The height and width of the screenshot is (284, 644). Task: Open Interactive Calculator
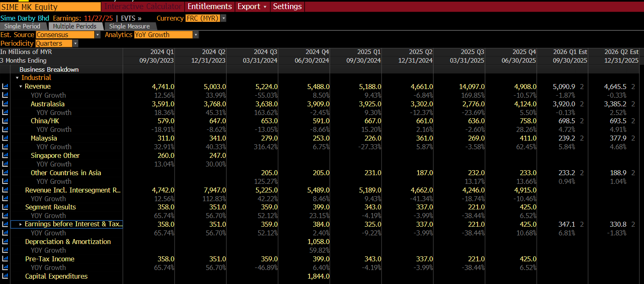[x=143, y=7]
